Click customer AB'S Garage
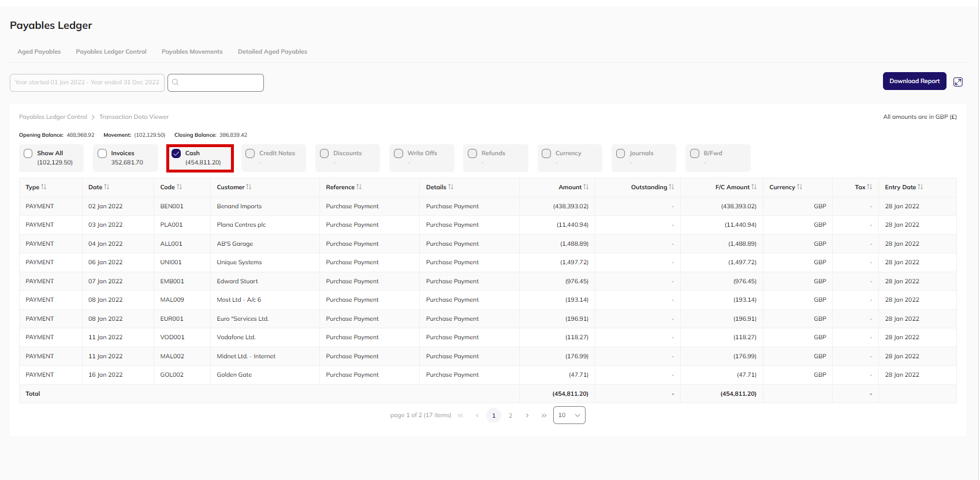Viewport: 980px width, 480px height. (235, 244)
